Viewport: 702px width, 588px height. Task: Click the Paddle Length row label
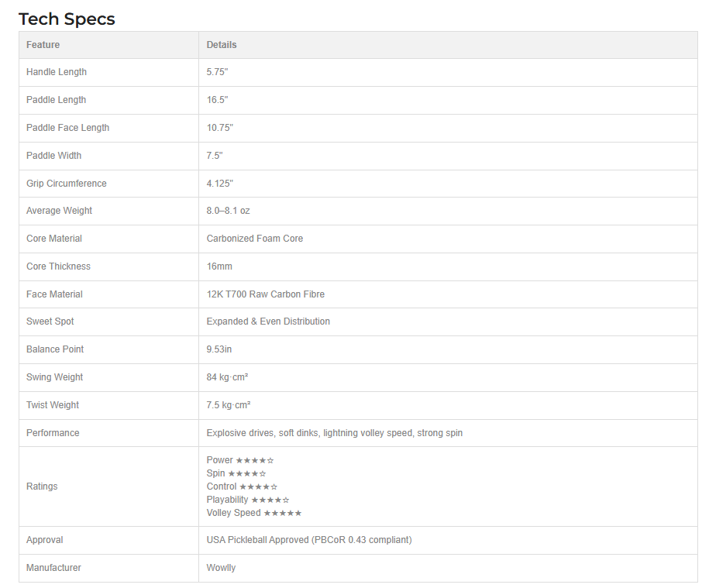(x=56, y=100)
